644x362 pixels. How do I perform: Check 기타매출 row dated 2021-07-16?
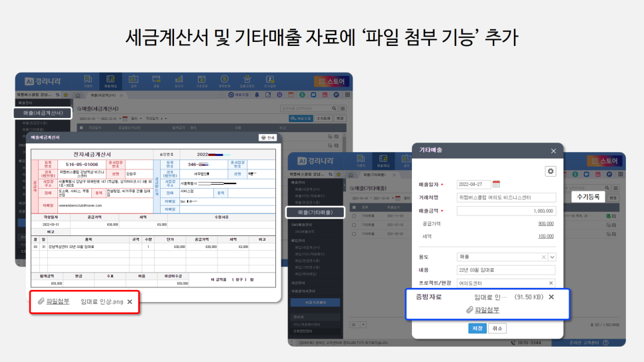(x=354, y=225)
